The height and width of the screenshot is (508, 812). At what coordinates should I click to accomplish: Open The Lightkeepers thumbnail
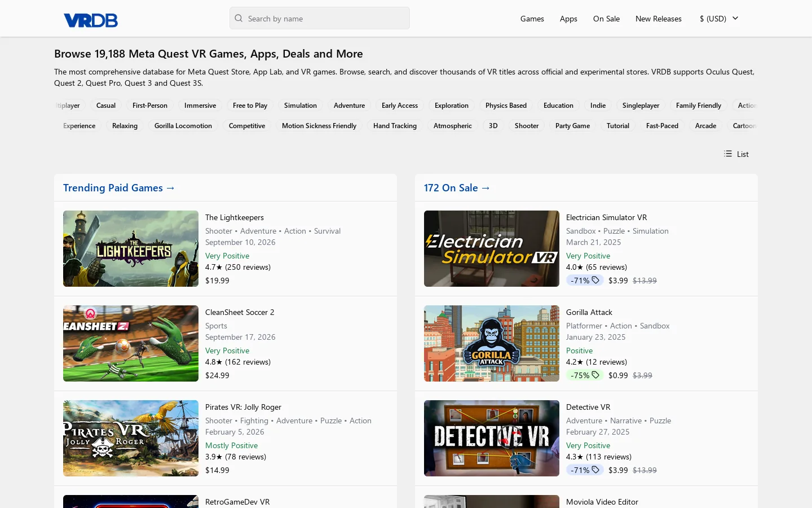[131, 248]
